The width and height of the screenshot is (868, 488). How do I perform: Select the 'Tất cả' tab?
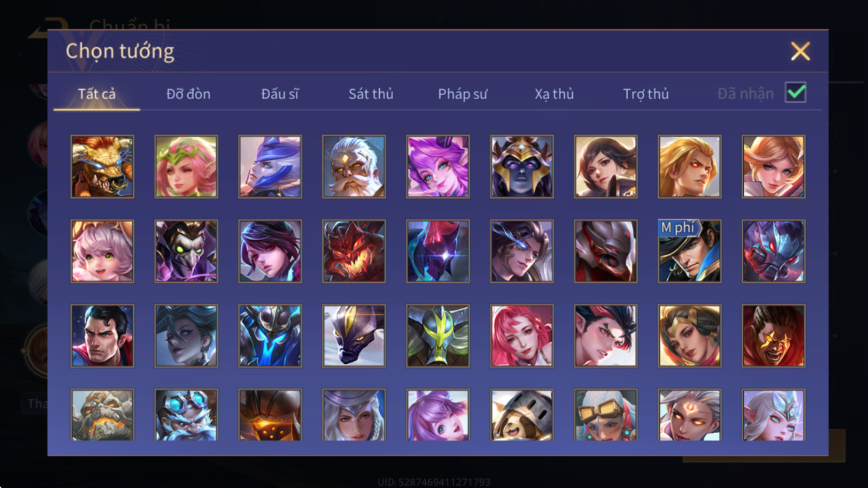click(97, 94)
